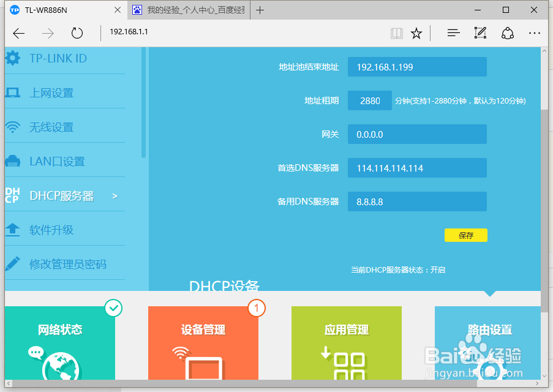Switch to the 我的经验 Baidu tab
Screen dimensions: 553x392
(x=190, y=10)
